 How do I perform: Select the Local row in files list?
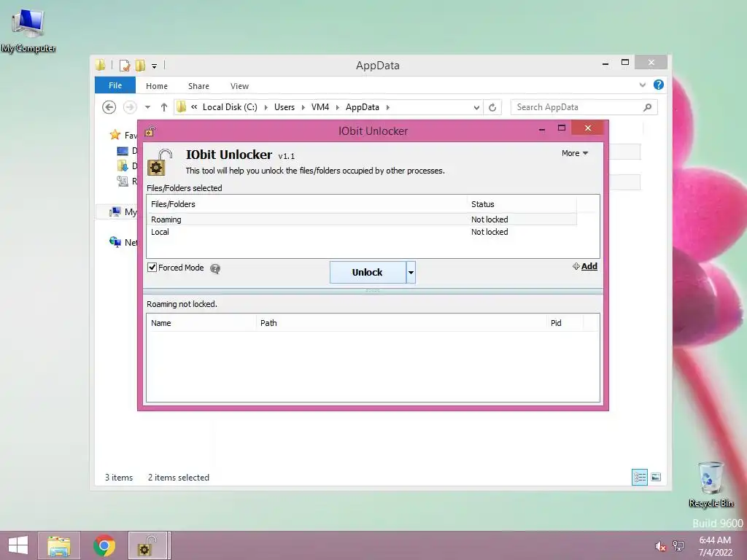361,232
